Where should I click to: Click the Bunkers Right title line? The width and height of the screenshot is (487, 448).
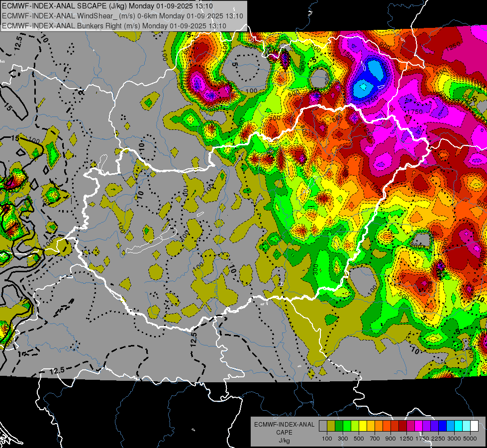[x=114, y=26]
